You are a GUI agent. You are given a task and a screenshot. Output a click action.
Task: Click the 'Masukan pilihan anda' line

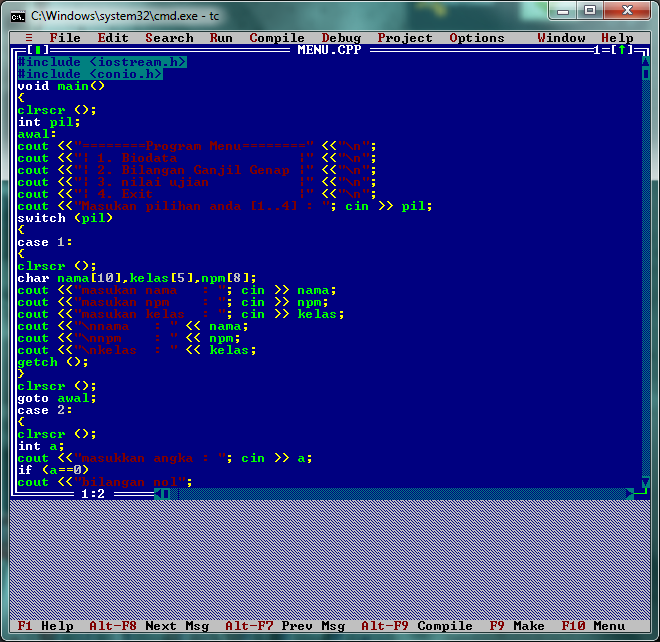[225, 206]
